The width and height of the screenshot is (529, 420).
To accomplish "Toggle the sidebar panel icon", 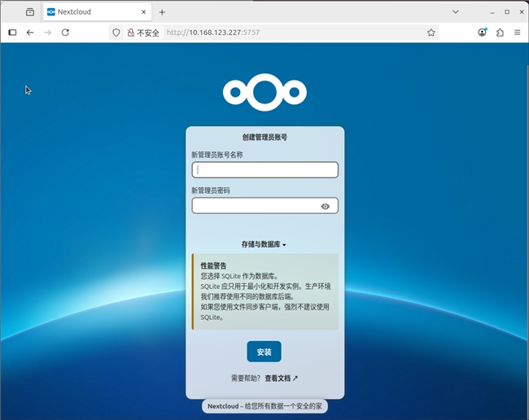I will [x=12, y=33].
